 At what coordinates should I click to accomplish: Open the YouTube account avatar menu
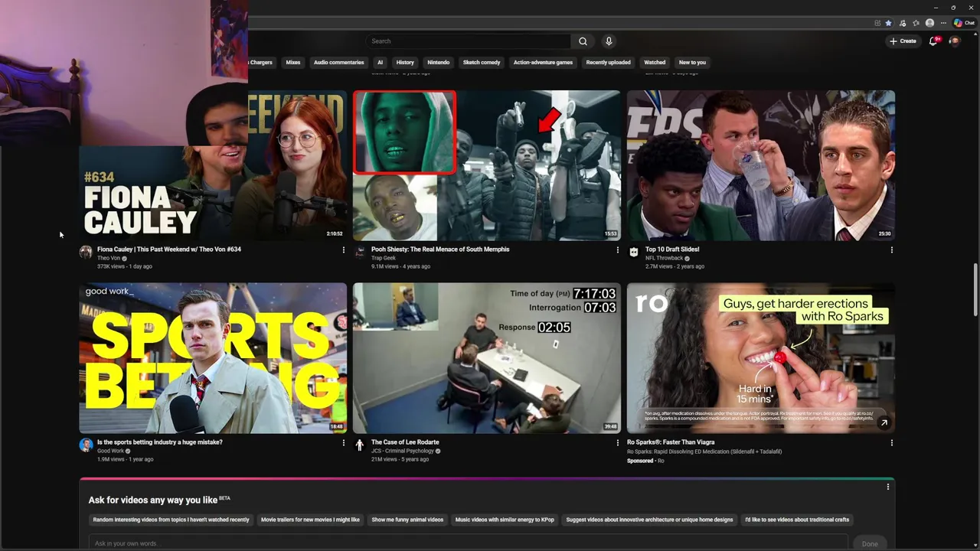point(954,41)
